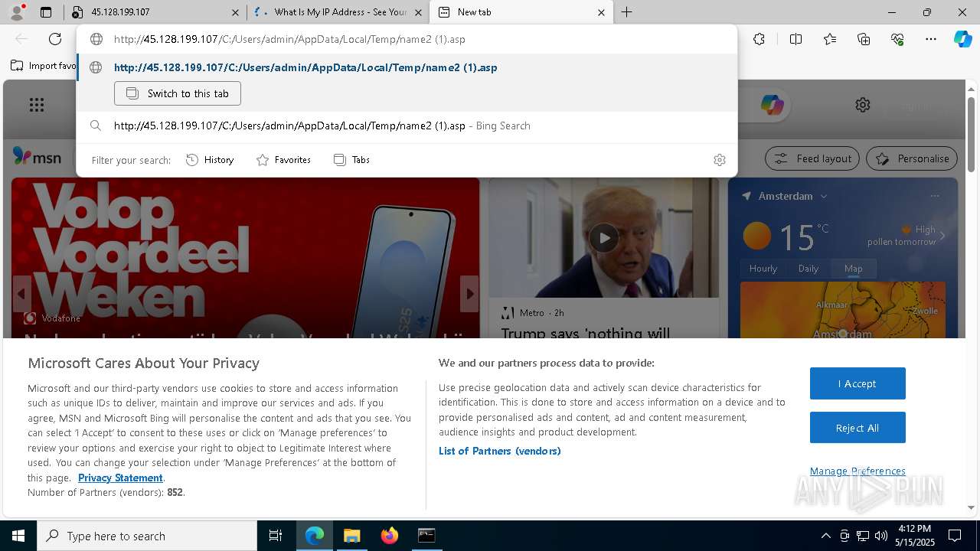Open the notification center icon
Image resolution: width=980 pixels, height=551 pixels.
tap(955, 536)
